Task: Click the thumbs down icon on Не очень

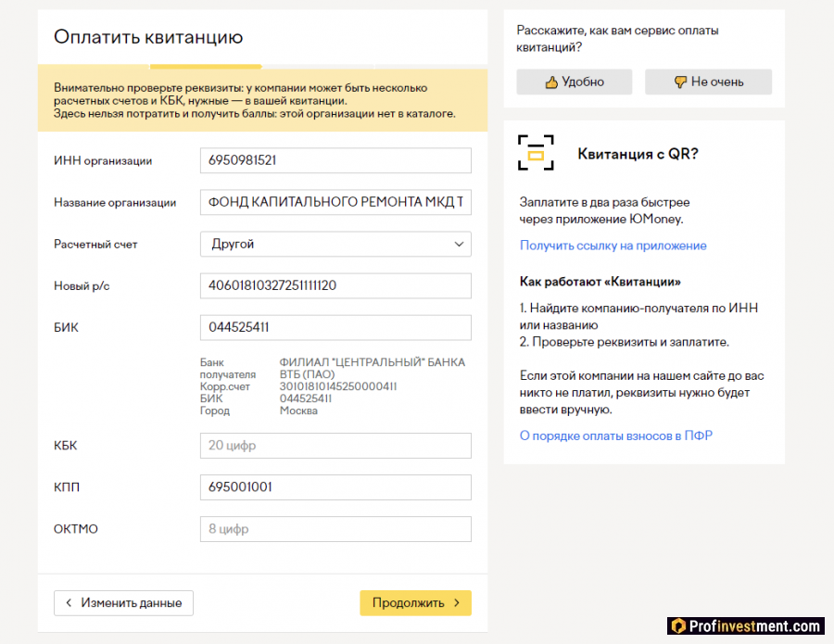Action: (x=682, y=82)
